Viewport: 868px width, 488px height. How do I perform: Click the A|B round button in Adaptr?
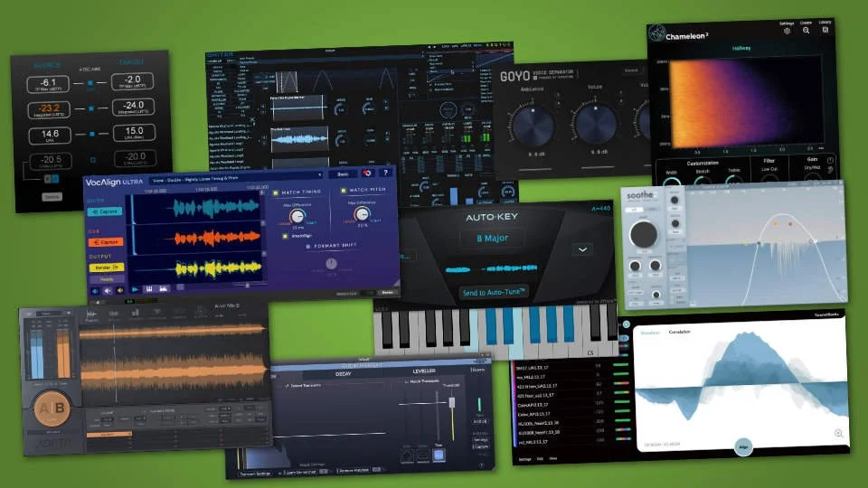click(52, 408)
